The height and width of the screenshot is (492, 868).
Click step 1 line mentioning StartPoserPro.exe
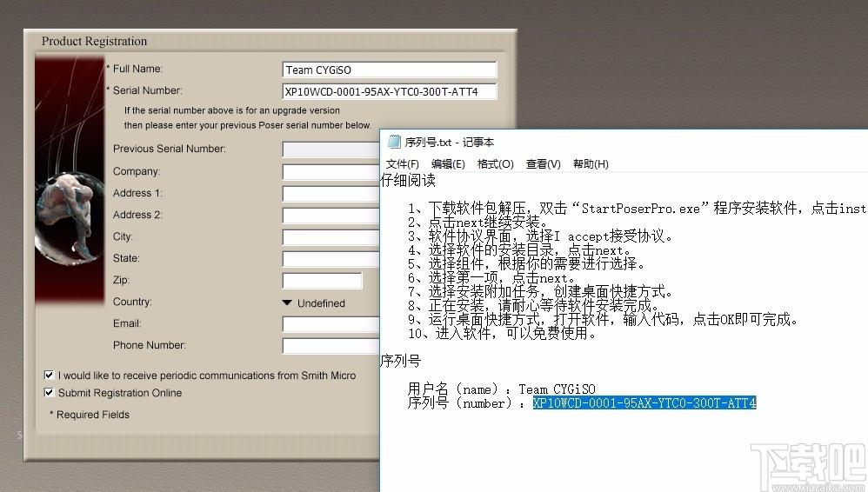(638, 208)
